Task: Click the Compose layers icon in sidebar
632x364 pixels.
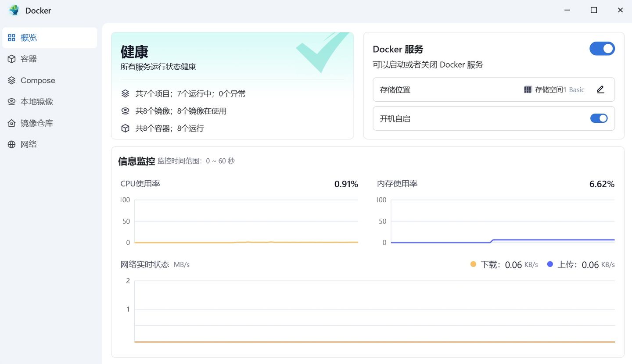Action: click(11, 80)
